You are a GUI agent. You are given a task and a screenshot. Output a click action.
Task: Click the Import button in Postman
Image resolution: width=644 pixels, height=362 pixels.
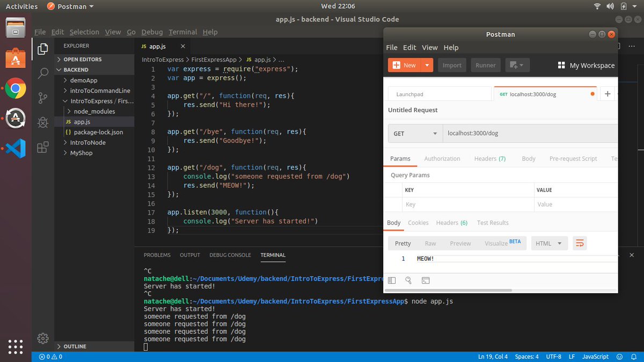pyautogui.click(x=452, y=65)
